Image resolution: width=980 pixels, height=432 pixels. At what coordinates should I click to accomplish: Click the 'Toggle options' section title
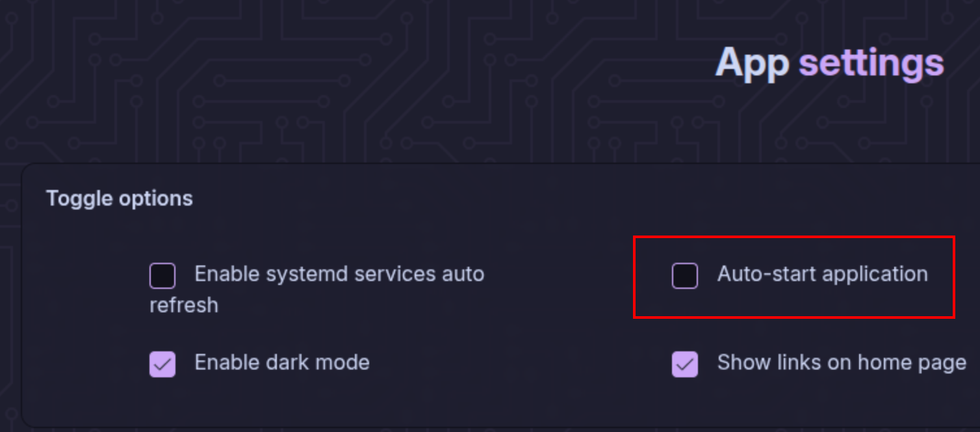point(120,198)
